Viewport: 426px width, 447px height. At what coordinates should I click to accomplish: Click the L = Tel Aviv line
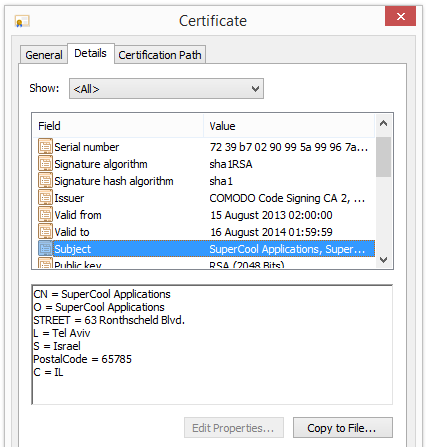pyautogui.click(x=62, y=333)
